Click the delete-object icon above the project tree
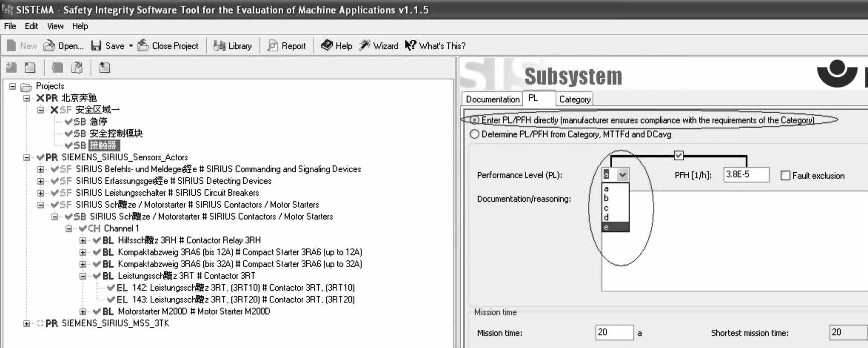The width and height of the screenshot is (868, 348). (x=30, y=67)
